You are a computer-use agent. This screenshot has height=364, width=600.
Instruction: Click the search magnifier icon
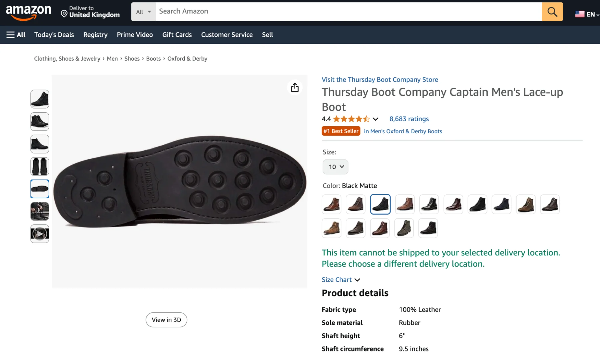click(552, 12)
